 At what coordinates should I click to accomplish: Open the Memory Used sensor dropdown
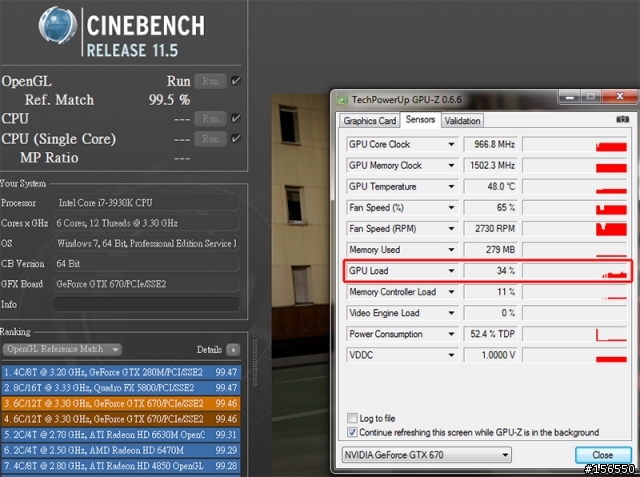click(451, 250)
